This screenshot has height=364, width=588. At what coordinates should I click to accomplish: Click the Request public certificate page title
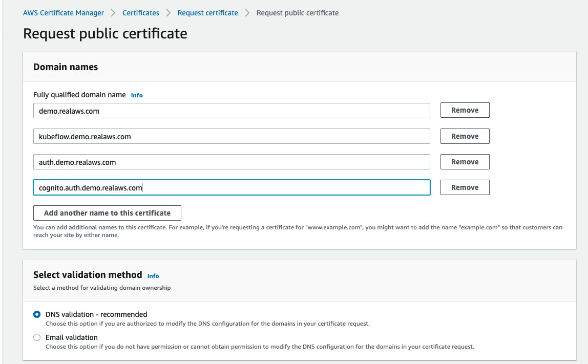pyautogui.click(x=104, y=33)
